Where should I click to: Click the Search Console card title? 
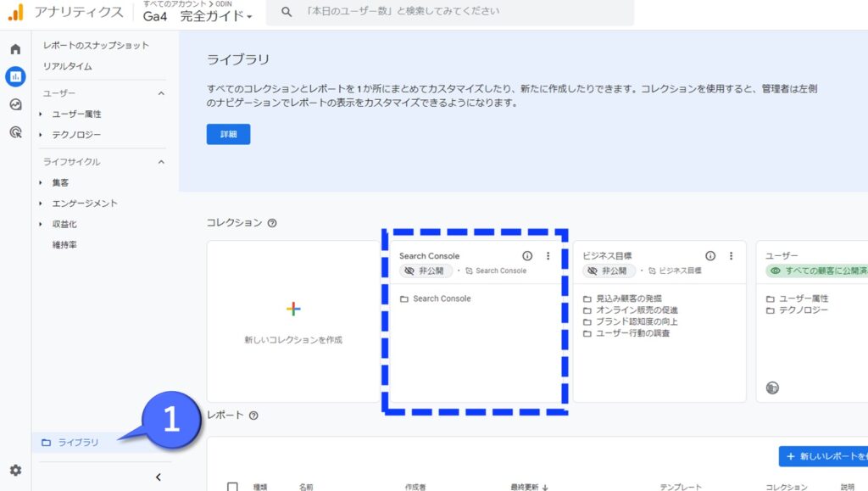click(x=429, y=256)
